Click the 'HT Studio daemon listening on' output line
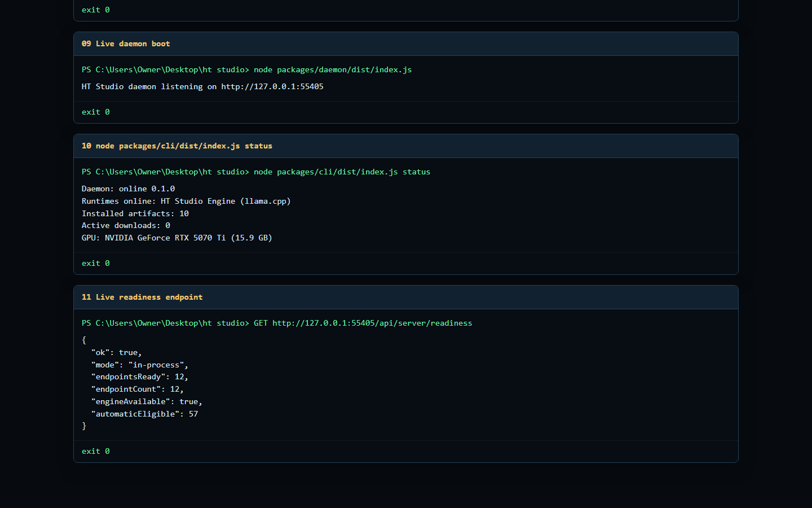This screenshot has width=812, height=508. click(x=202, y=86)
